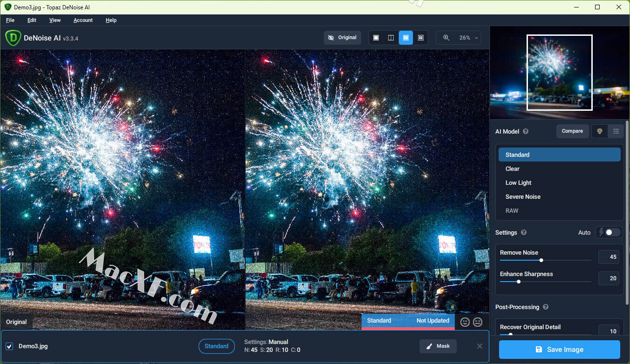Click the Mask button
Viewport: 630px width, 364px height.
(438, 346)
